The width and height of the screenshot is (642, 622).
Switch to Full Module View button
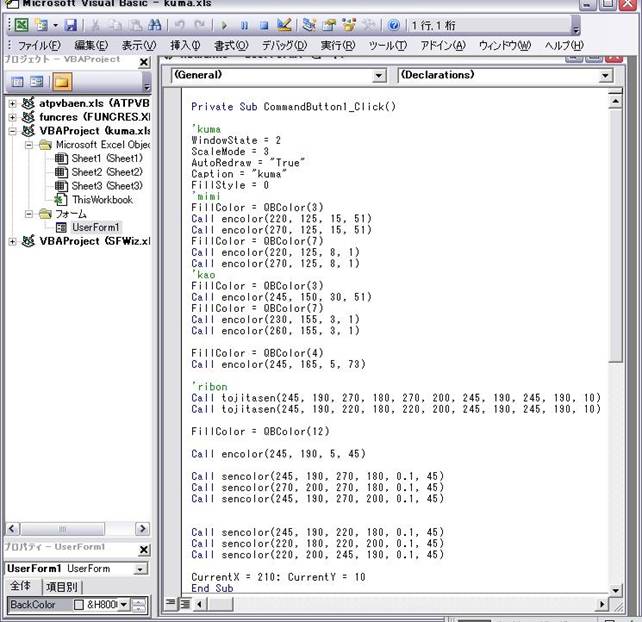(185, 604)
